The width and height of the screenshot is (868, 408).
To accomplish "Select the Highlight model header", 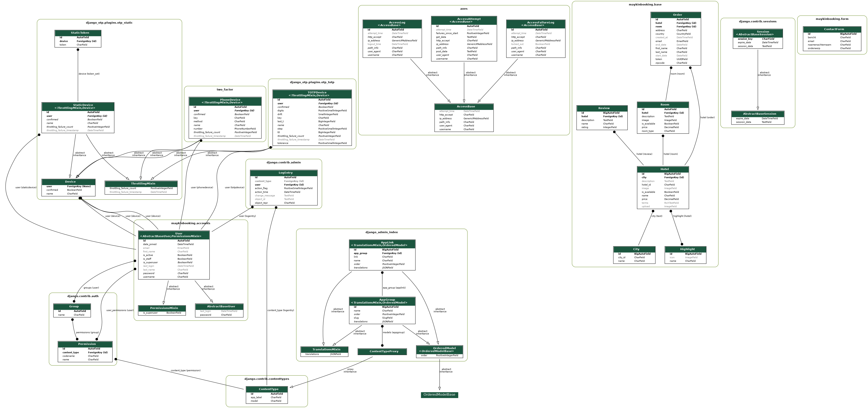I will click(x=685, y=249).
